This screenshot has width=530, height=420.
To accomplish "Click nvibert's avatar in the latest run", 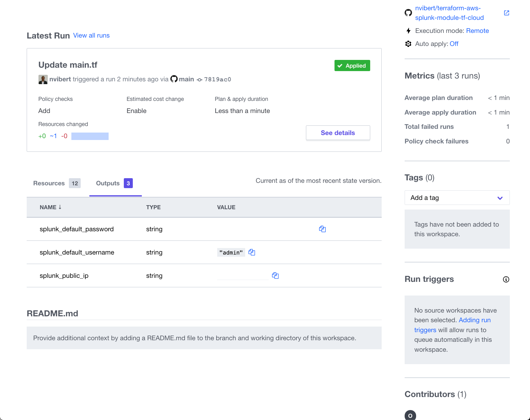I will [x=43, y=79].
